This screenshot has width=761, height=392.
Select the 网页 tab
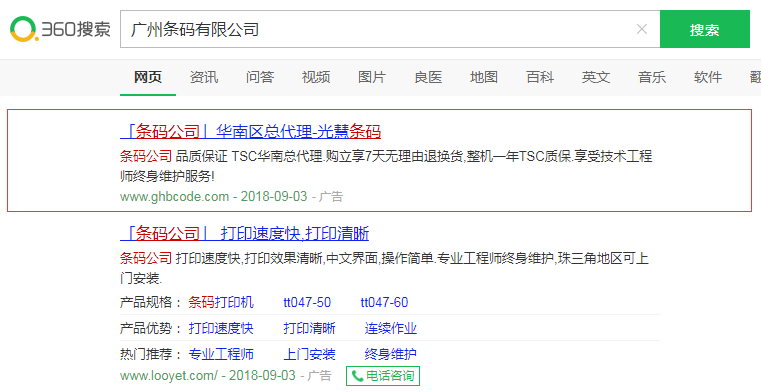pos(148,77)
